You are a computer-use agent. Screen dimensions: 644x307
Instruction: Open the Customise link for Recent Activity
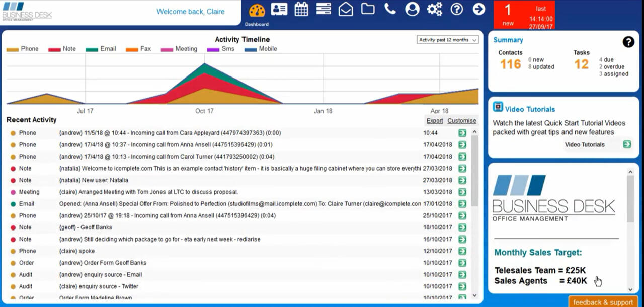coord(461,121)
